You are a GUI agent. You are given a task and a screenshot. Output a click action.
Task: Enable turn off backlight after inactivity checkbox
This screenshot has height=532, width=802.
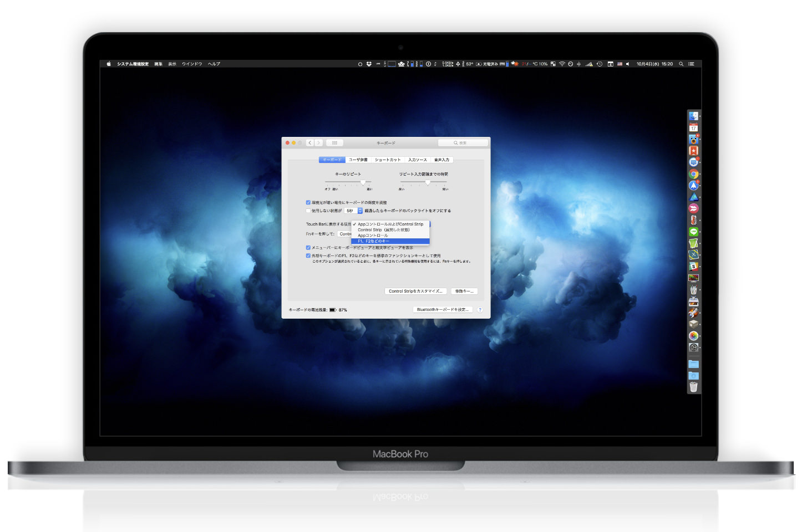pyautogui.click(x=308, y=211)
